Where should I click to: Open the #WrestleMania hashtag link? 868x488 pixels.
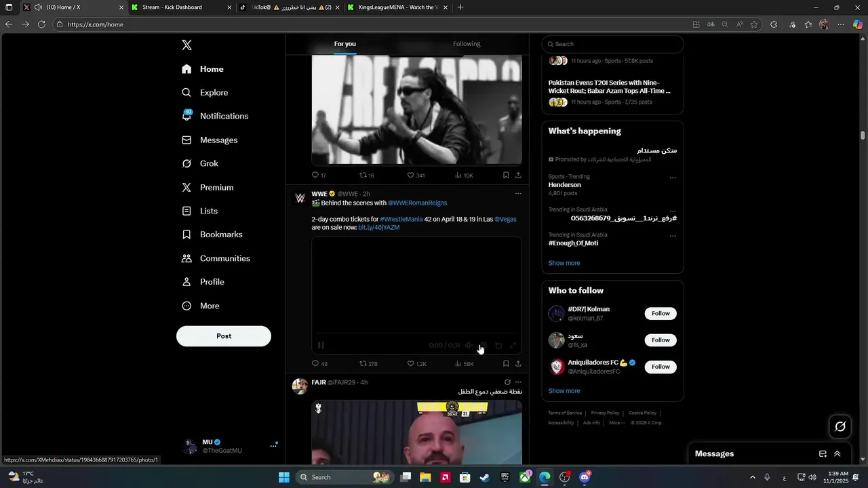[x=401, y=220]
